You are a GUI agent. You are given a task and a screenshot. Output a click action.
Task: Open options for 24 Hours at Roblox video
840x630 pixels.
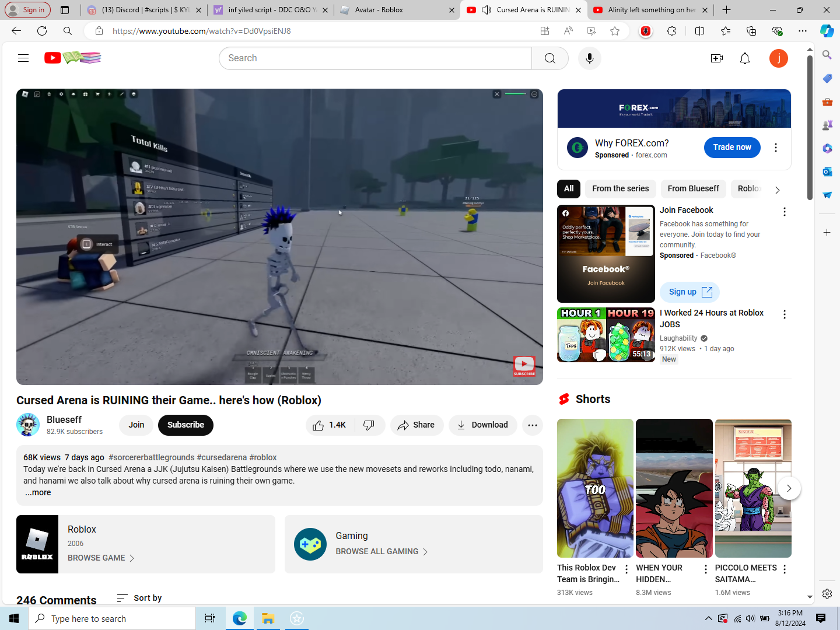coord(785,314)
